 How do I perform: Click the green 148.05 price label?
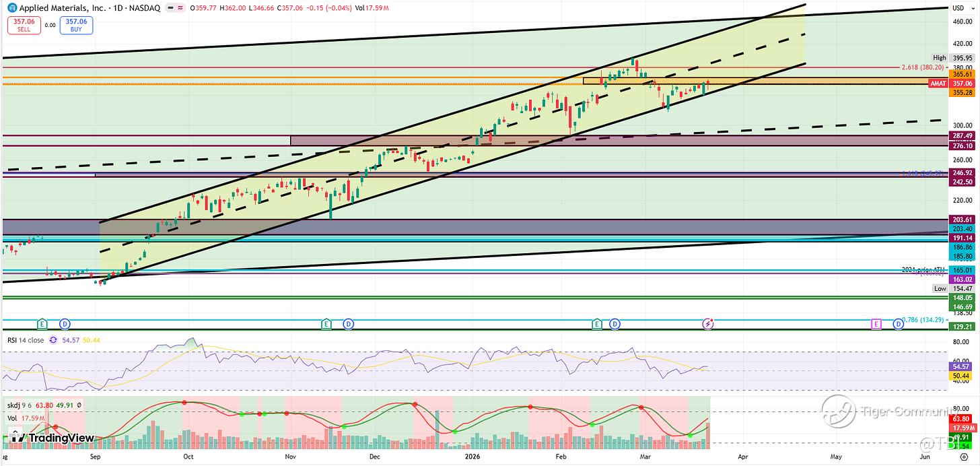[963, 297]
